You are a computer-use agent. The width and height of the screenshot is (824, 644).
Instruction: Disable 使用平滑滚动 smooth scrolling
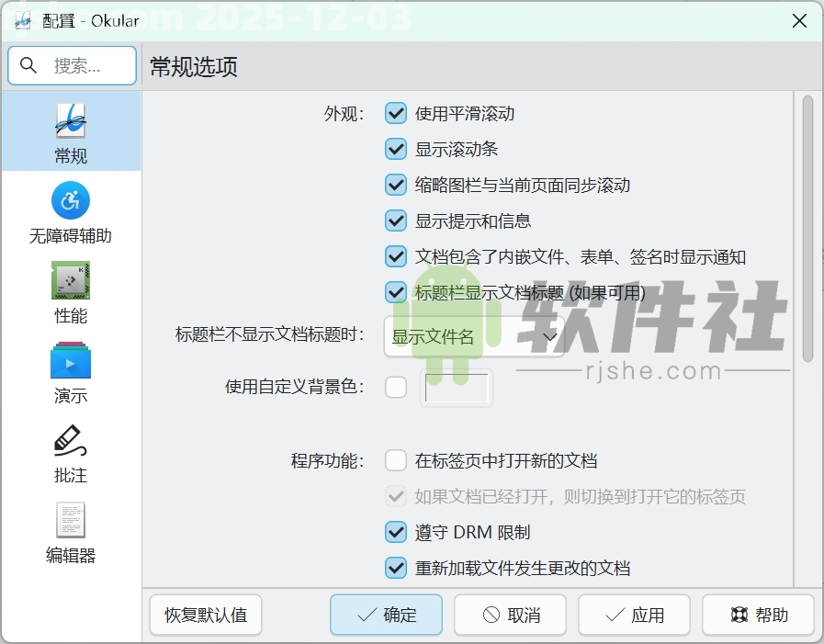396,113
